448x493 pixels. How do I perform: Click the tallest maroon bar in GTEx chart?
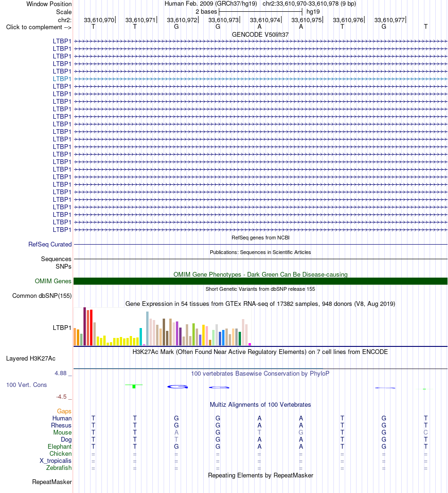click(84, 326)
